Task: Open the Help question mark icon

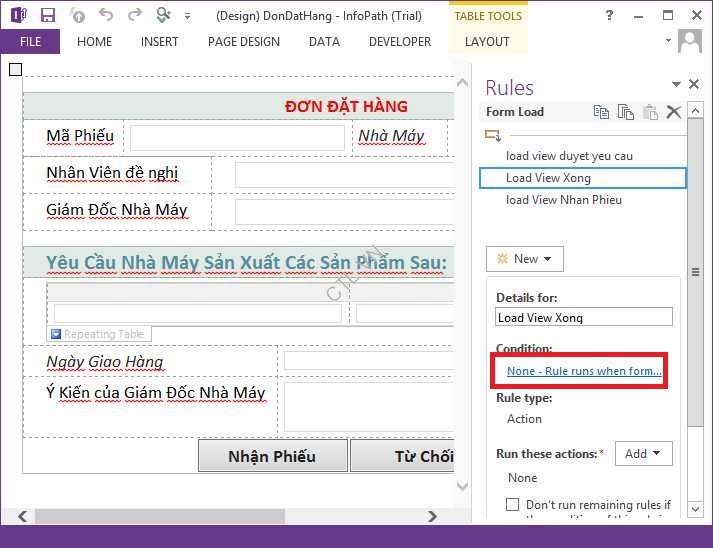Action: (x=610, y=15)
